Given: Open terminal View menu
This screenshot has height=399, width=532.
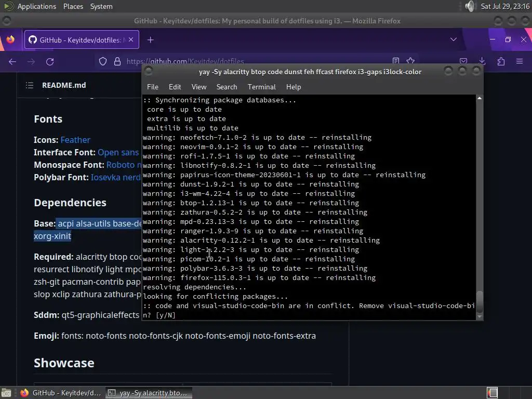Looking at the screenshot, I should click(199, 87).
